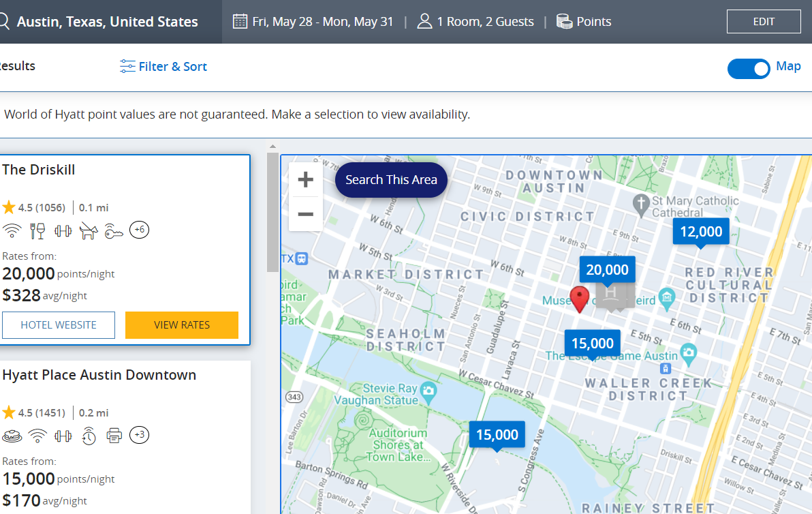This screenshot has height=514, width=812.
Task: Click Hyatt Place stopwatch amenity icon
Action: pos(89,436)
